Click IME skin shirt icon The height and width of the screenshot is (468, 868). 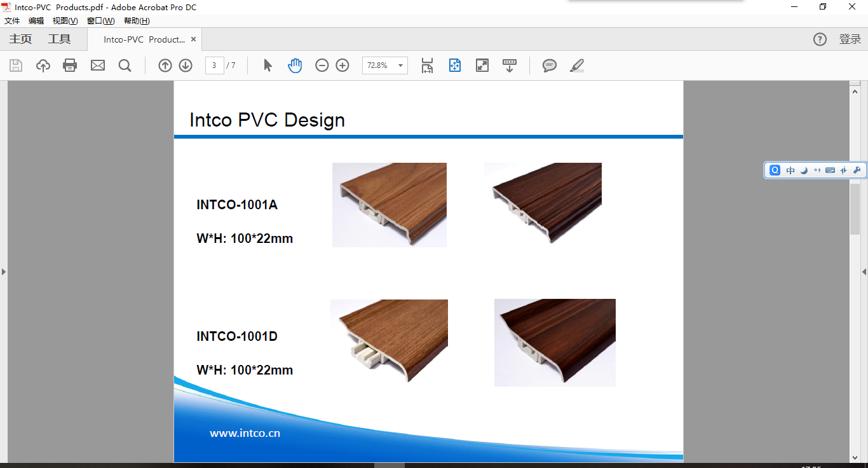pos(844,170)
